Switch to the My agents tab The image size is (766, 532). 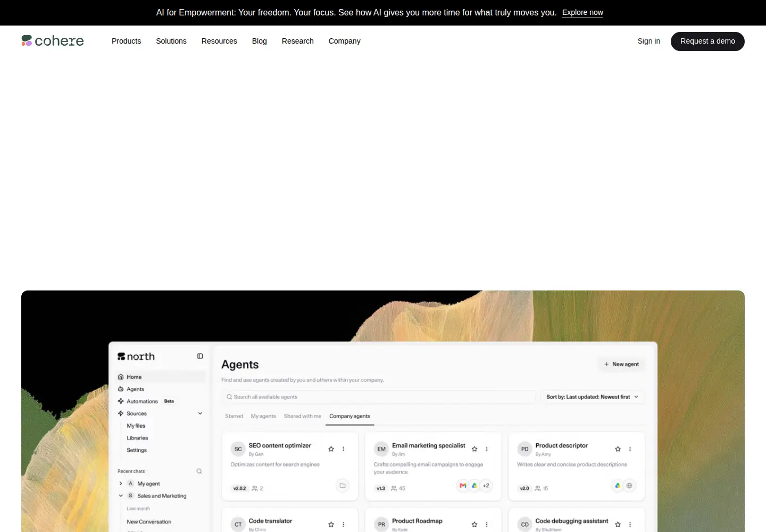tap(263, 416)
